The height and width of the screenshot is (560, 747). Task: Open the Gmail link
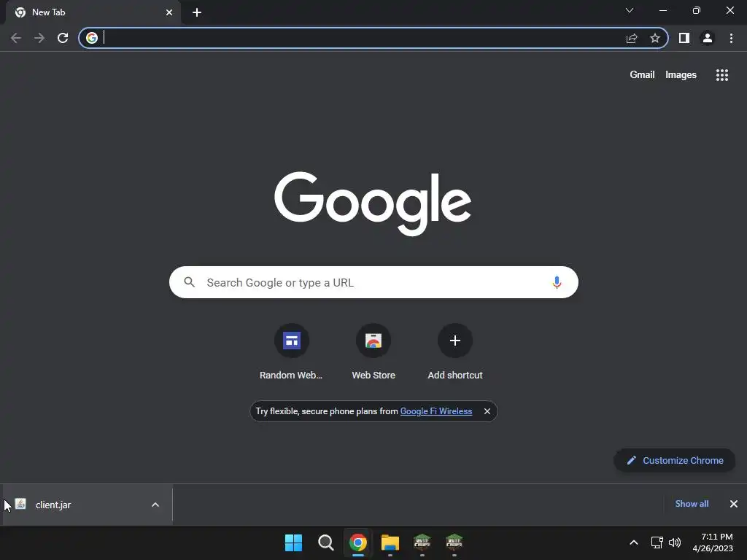[x=642, y=75]
